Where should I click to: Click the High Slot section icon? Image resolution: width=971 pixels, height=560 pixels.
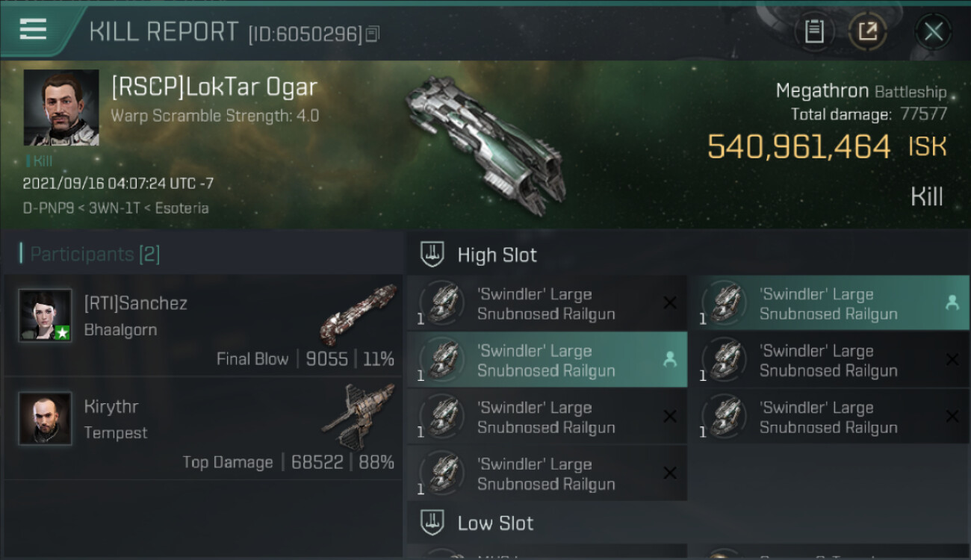[433, 255]
